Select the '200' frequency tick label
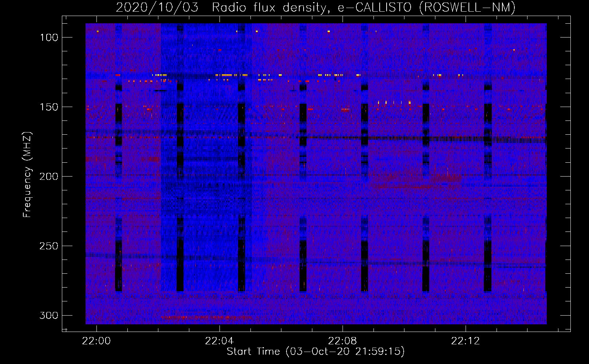The height and width of the screenshot is (364, 589). 49,177
